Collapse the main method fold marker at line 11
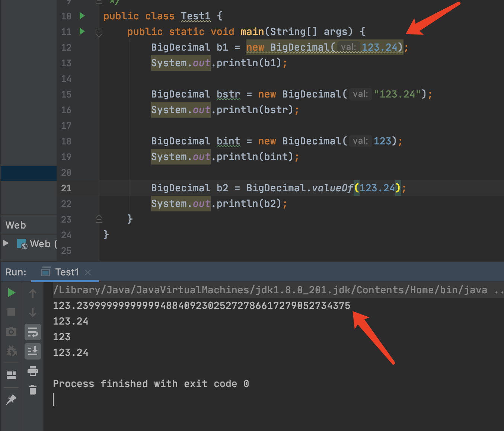 (x=99, y=32)
